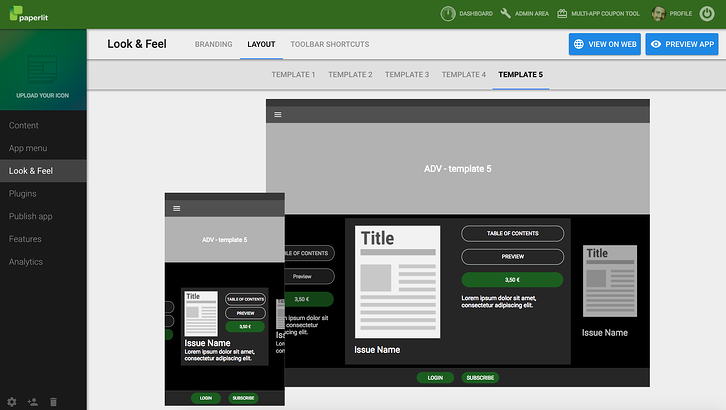The image size is (726, 410).
Task: Click the Paperlit logo
Action: pos(29,14)
